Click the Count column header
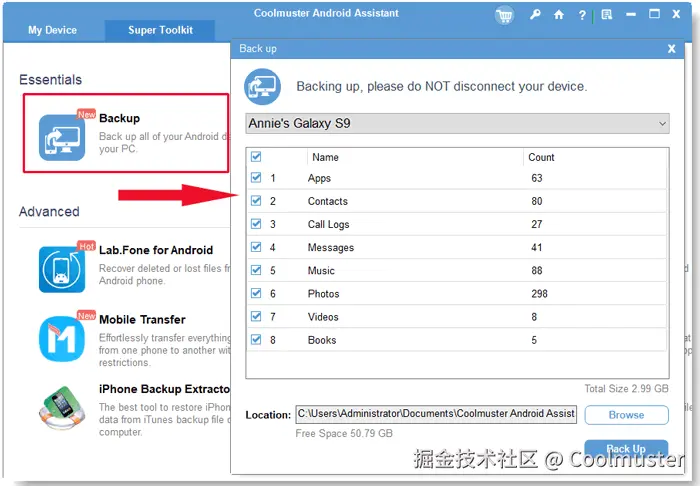 (x=541, y=158)
